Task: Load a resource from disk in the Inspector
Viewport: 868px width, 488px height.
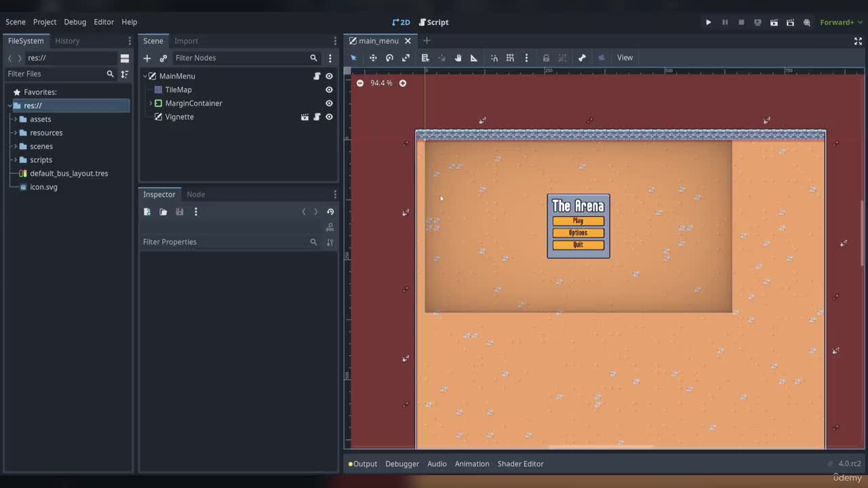Action: click(163, 212)
